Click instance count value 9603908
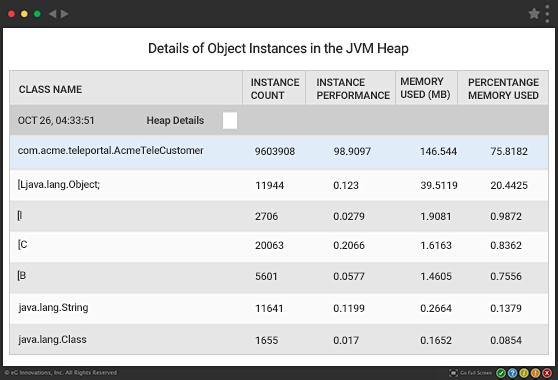Image resolution: width=558 pixels, height=380 pixels. tap(275, 152)
